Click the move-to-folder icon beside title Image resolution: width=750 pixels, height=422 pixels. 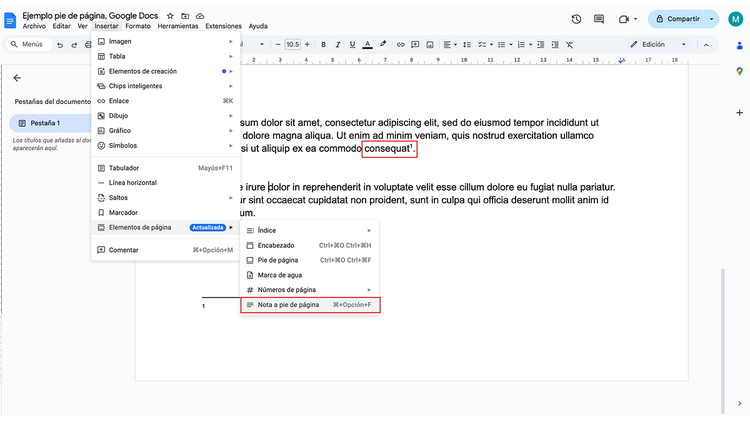[x=185, y=16]
